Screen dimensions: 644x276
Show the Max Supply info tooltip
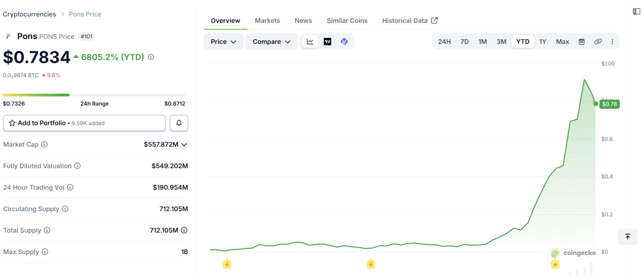(45, 251)
